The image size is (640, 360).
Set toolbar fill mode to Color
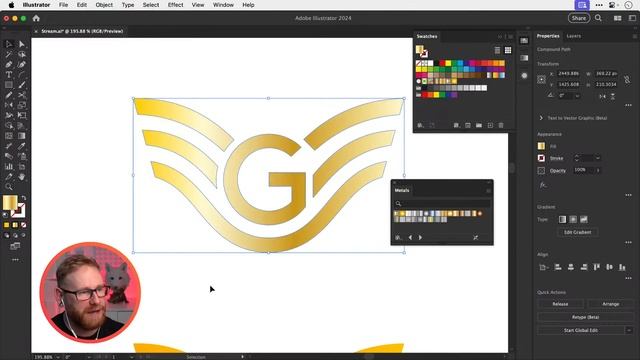pyautogui.click(x=7, y=225)
